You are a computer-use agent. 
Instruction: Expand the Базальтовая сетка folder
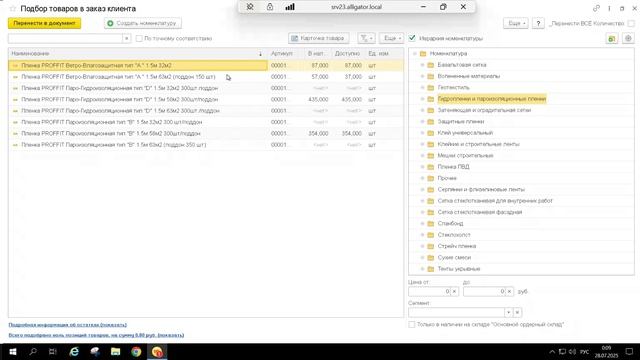(x=422, y=65)
